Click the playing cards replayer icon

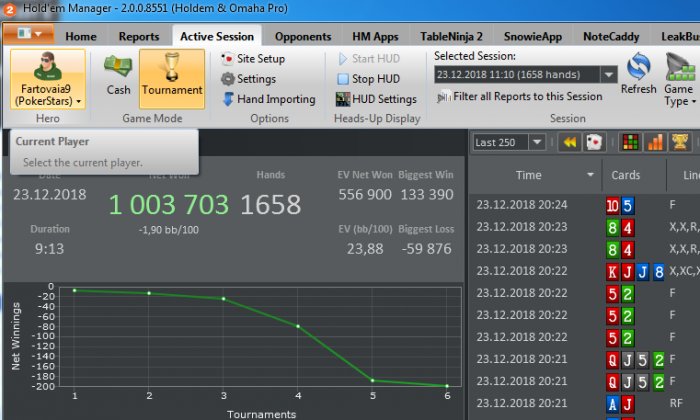click(594, 142)
